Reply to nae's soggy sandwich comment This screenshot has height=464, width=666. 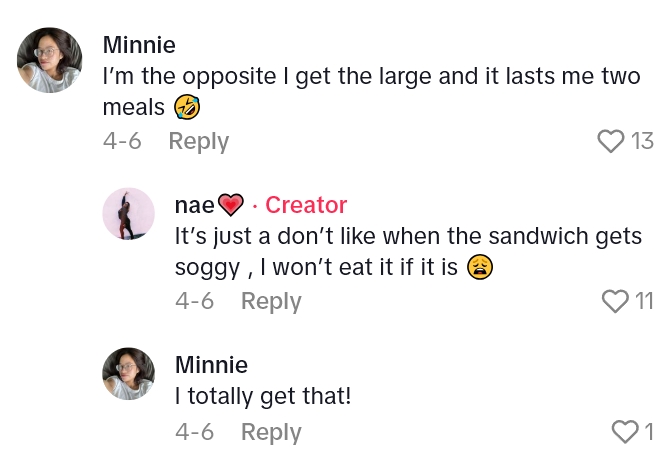[271, 301]
